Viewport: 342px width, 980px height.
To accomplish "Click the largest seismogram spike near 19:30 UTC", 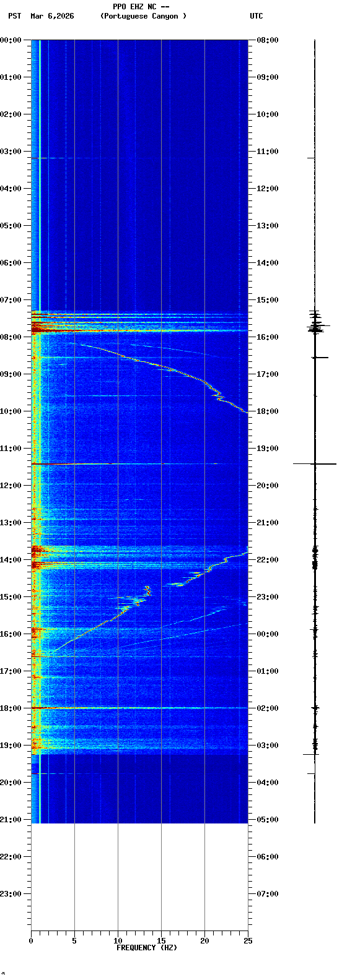I will 315,463.
